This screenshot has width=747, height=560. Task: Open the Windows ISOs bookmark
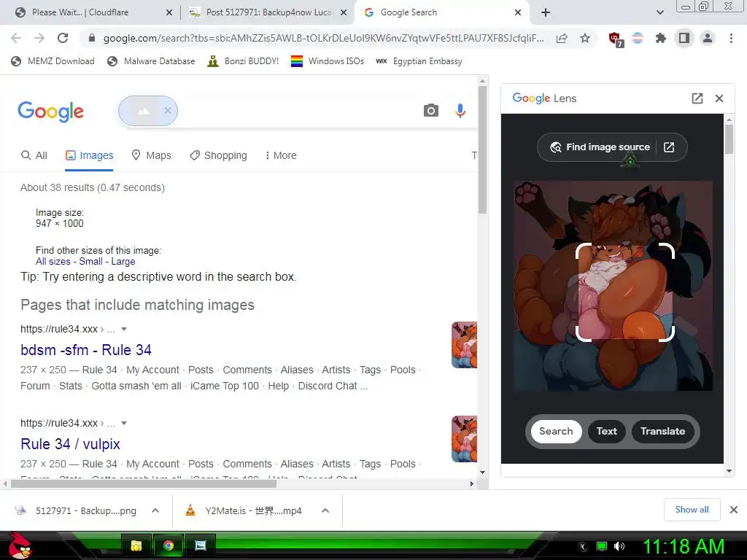click(x=328, y=61)
